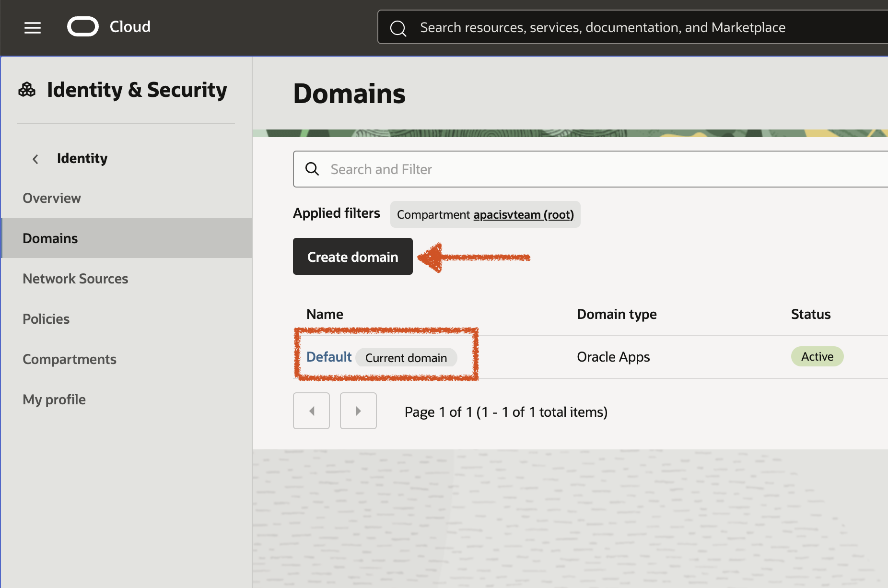This screenshot has width=888, height=588.
Task: Open Overview under Identity
Action: tap(51, 198)
